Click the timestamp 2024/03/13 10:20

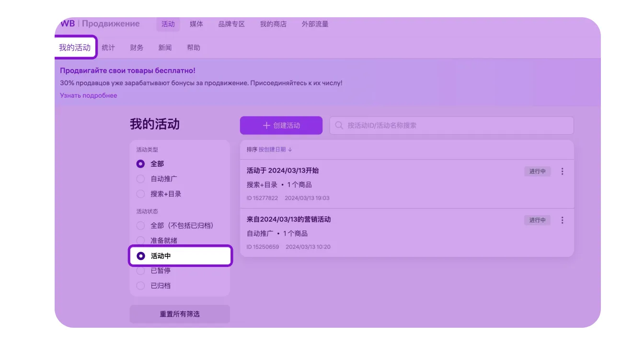point(308,247)
